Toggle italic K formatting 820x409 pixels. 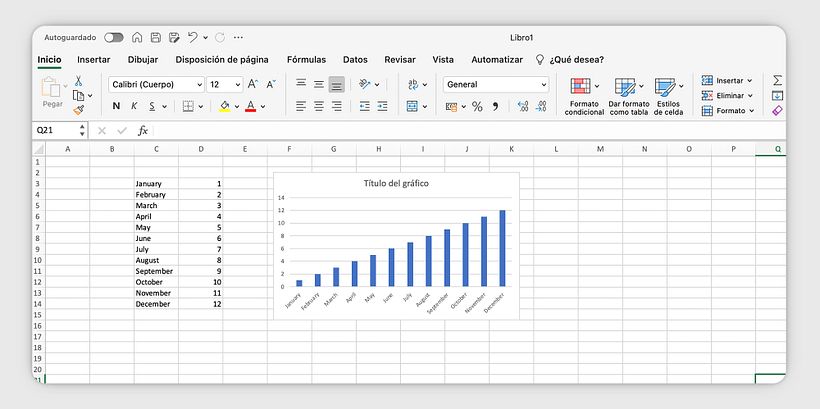(x=134, y=106)
